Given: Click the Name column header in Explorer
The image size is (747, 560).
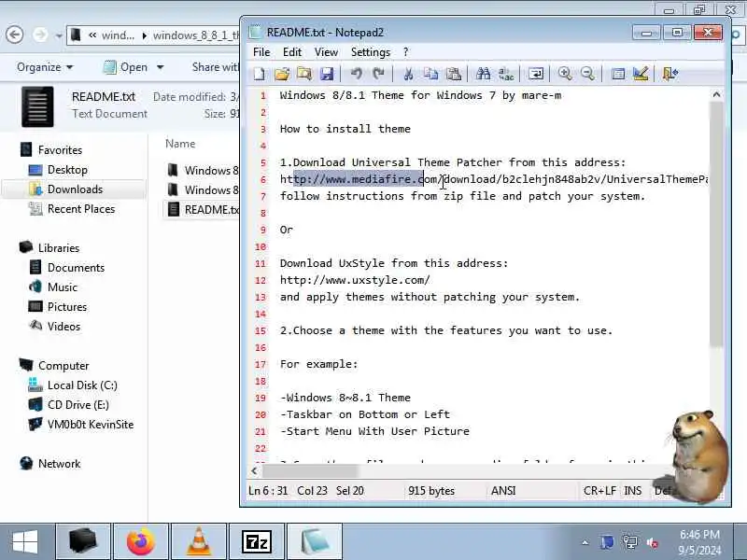Looking at the screenshot, I should click(180, 144).
